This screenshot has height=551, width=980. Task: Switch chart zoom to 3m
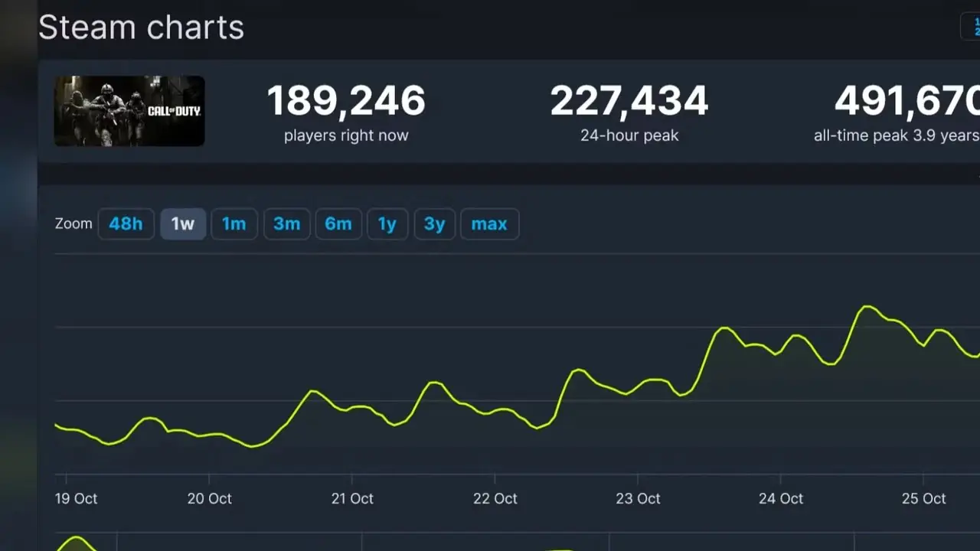pyautogui.click(x=286, y=224)
